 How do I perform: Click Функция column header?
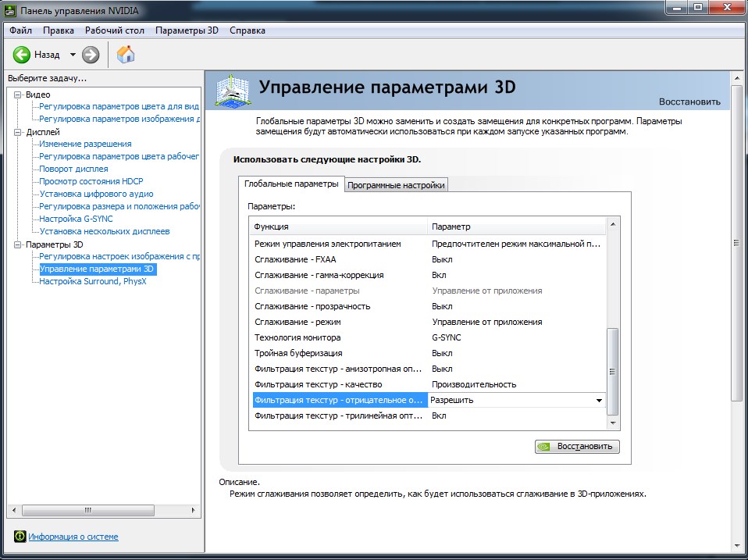pyautogui.click(x=339, y=226)
